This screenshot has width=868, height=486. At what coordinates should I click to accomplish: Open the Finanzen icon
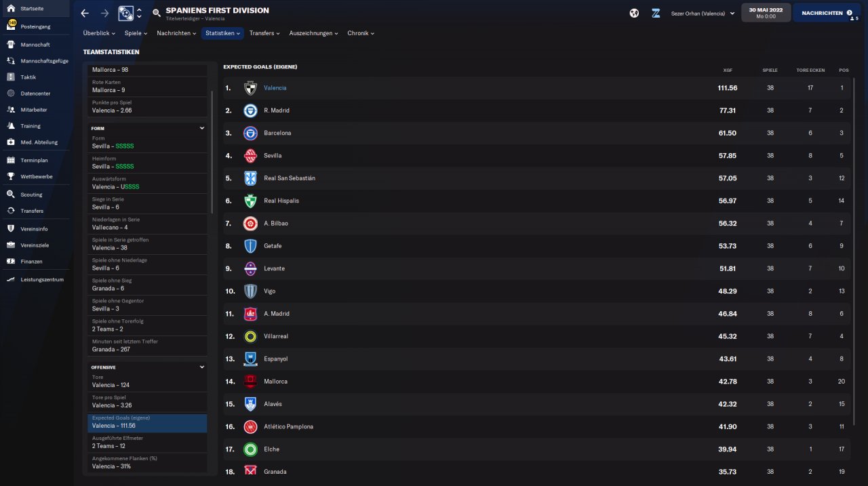tap(11, 261)
